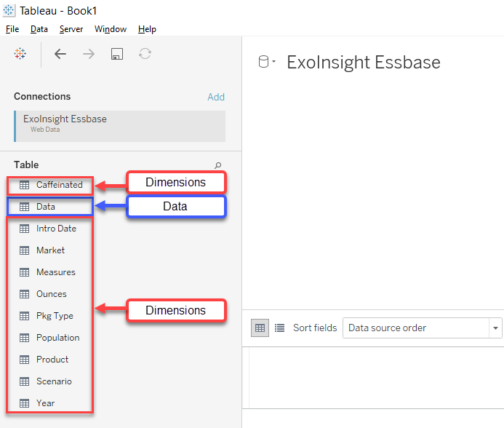504x428 pixels.
Task: Open the Data menu
Action: click(39, 29)
